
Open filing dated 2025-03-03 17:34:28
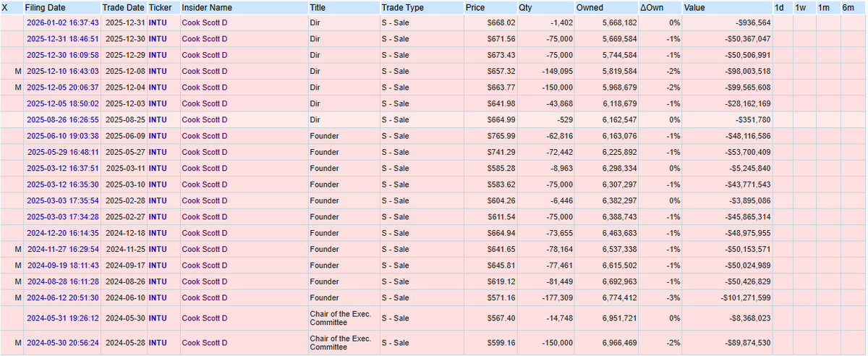tap(63, 216)
